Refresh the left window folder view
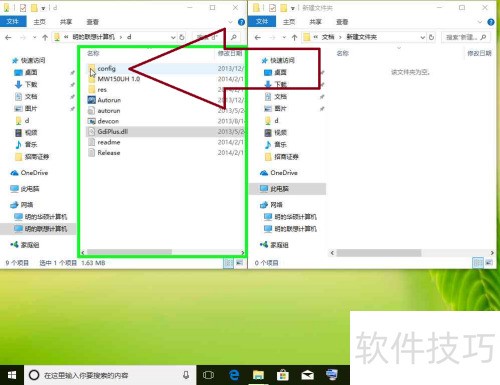The height and width of the screenshot is (385, 500). click(x=182, y=37)
